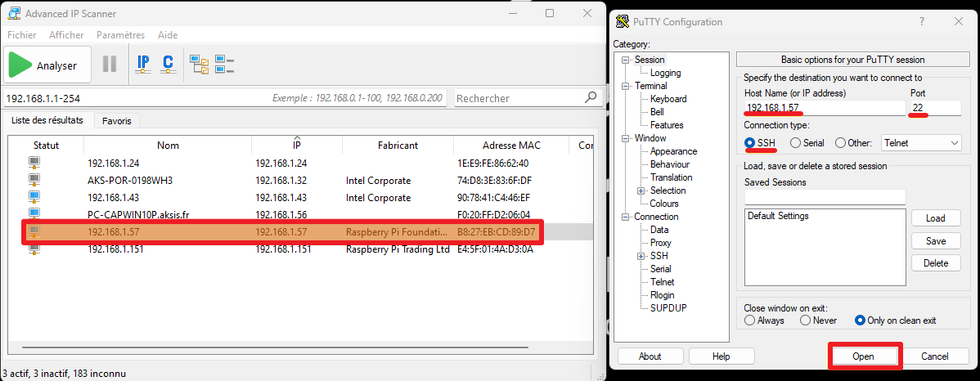Collapse the Terminal tree node

click(624, 86)
